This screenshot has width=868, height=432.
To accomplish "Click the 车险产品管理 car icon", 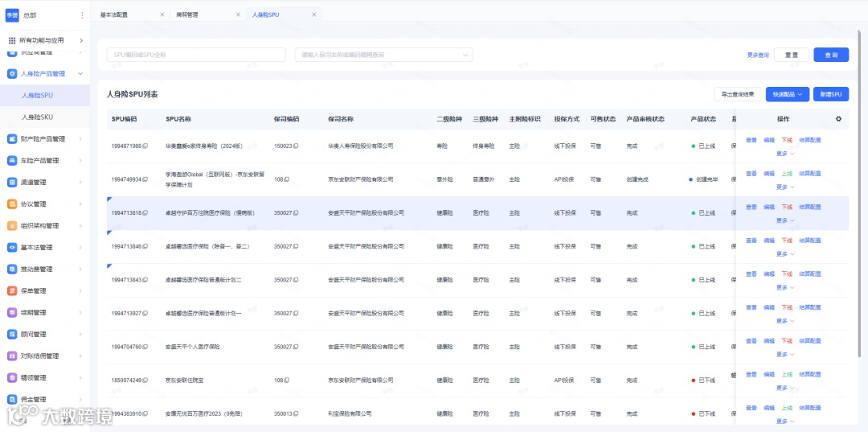I will [x=11, y=161].
